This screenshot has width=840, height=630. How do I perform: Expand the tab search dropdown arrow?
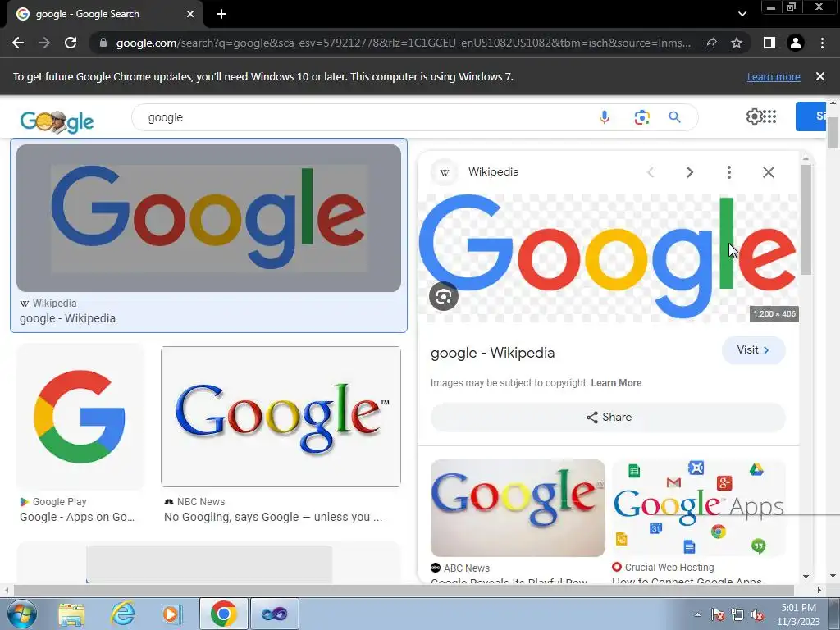tap(742, 14)
